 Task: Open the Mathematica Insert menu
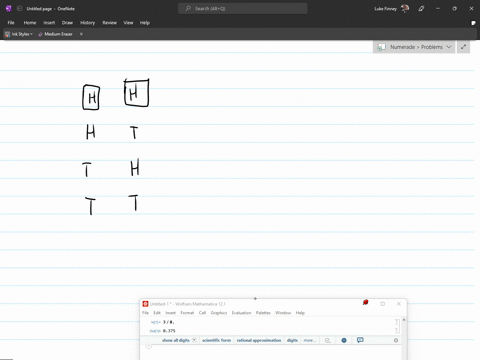coord(170,313)
